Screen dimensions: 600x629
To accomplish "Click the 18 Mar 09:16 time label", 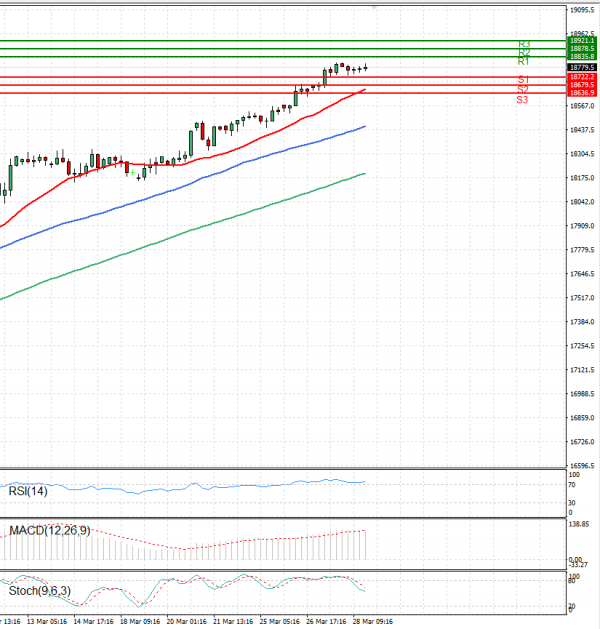I will tap(140, 622).
